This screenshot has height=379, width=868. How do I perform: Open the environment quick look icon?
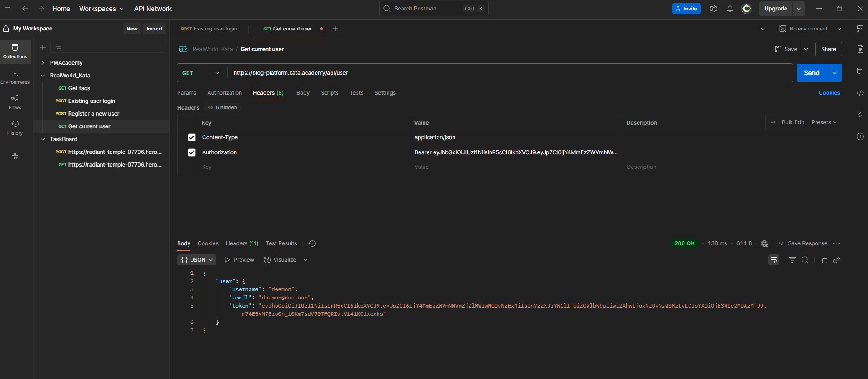click(860, 29)
